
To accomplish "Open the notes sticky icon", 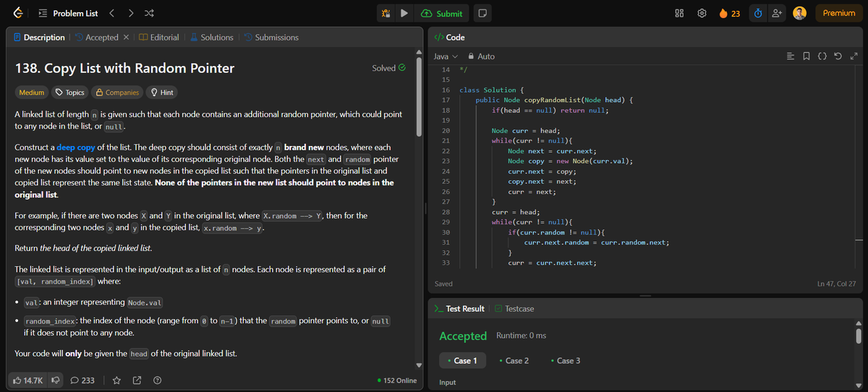I will click(x=482, y=13).
